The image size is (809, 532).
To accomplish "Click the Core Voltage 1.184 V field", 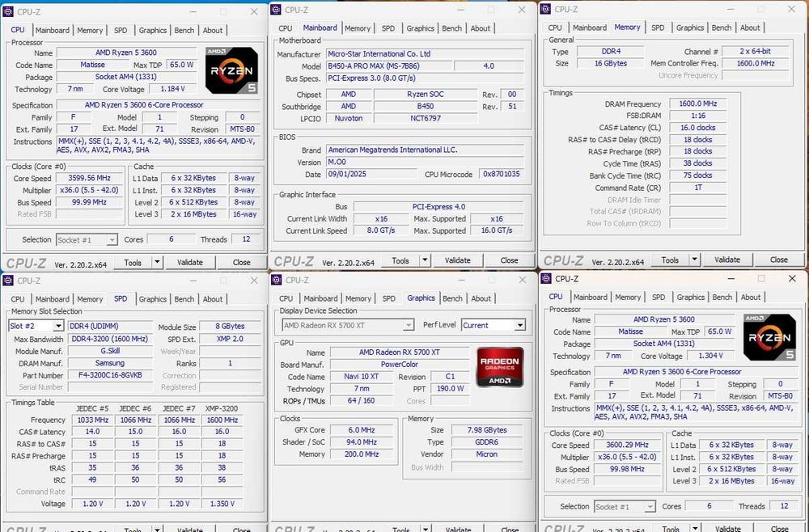I will 172,89.
